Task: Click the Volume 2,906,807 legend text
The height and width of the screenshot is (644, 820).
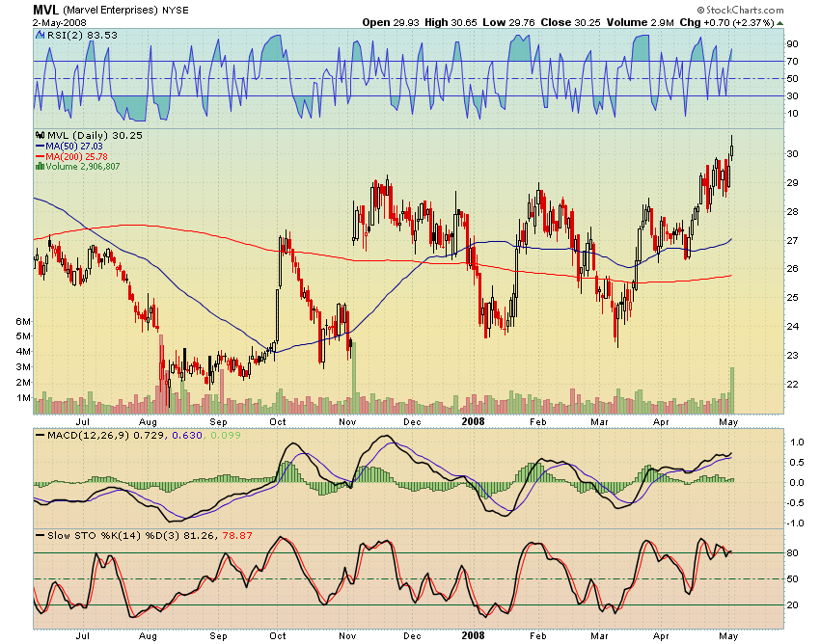Action: pyautogui.click(x=83, y=166)
